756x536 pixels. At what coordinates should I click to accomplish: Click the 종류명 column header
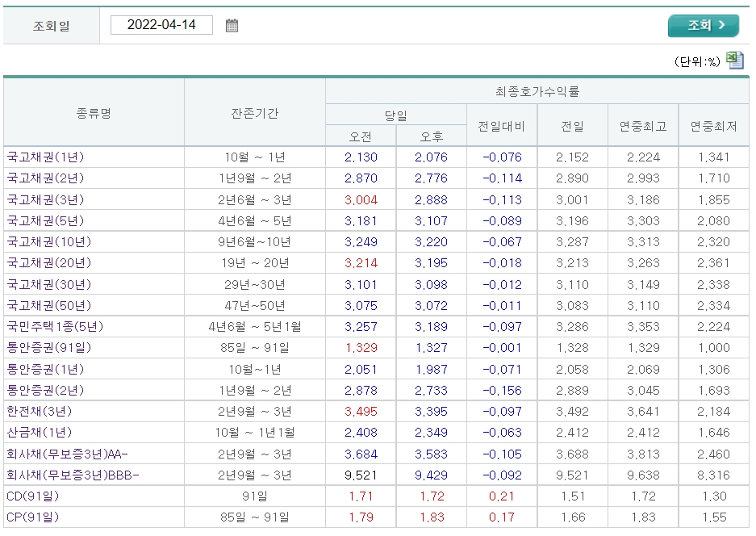pos(94,111)
